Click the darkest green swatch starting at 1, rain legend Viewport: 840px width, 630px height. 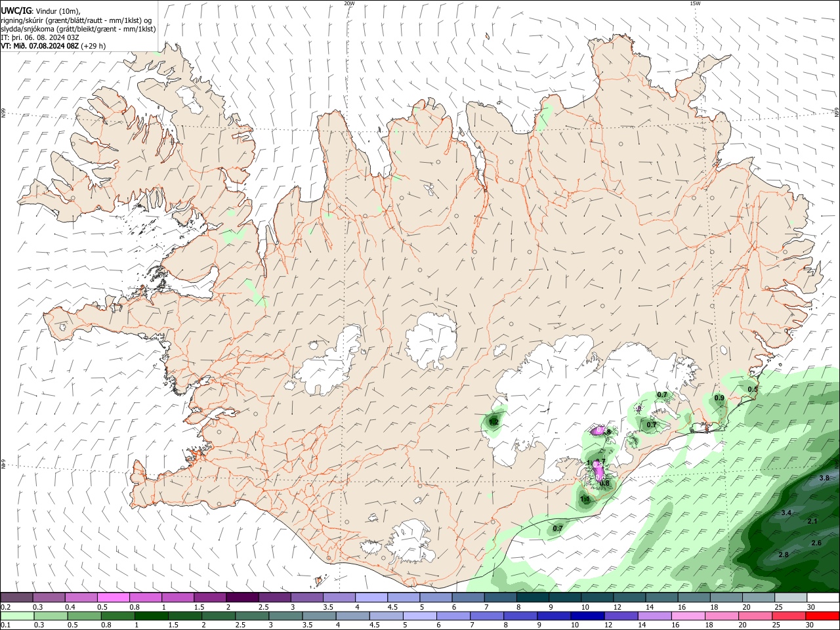pos(152,616)
